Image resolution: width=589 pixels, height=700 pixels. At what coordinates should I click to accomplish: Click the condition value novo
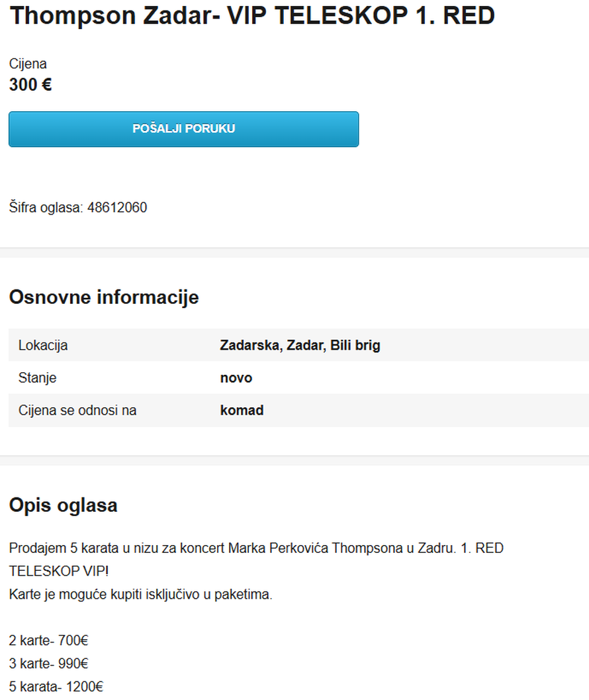click(236, 377)
